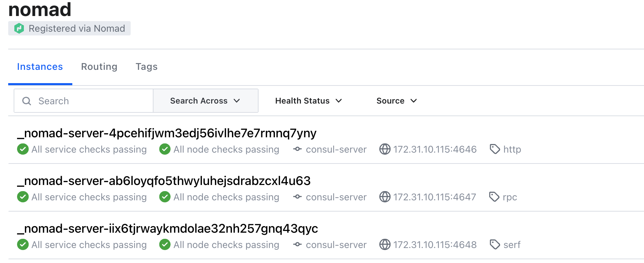This screenshot has width=644, height=263.
Task: Click globe icon next to 172.31.10.115:4646
Action: pyautogui.click(x=385, y=149)
